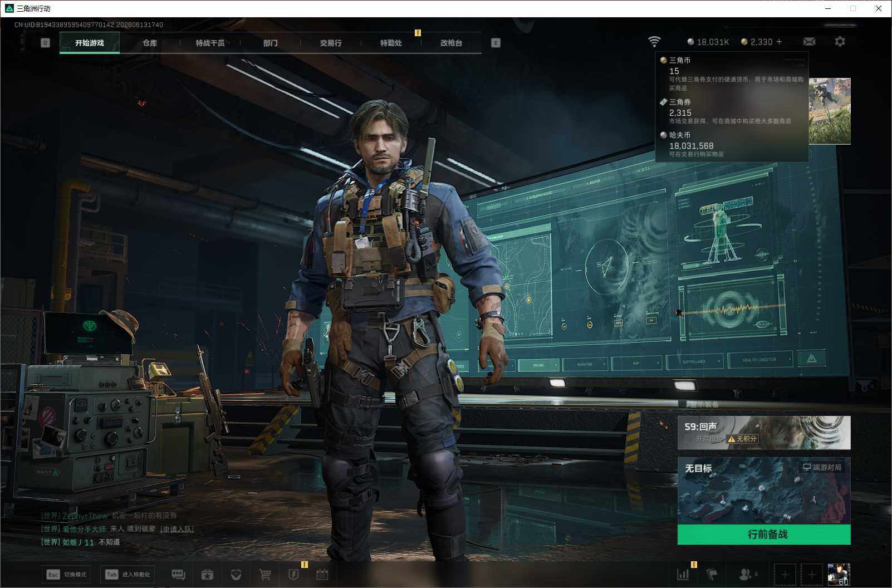Image resolution: width=892 pixels, height=588 pixels.
Task: Open the starred briefcase icon
Action: 207,574
